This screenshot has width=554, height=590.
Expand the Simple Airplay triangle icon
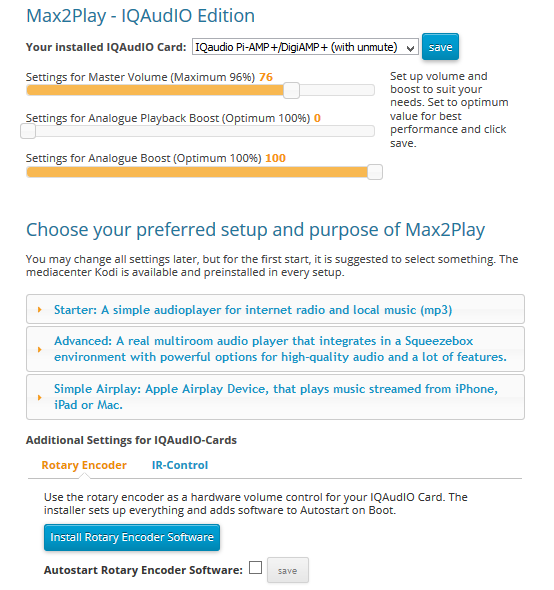(x=40, y=397)
